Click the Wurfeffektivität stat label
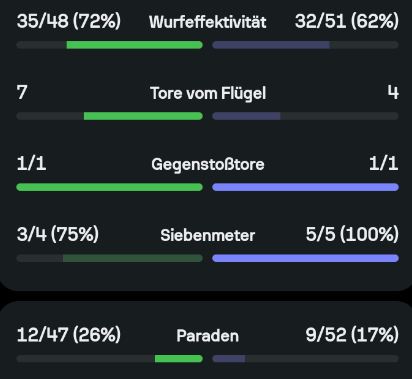 click(208, 22)
